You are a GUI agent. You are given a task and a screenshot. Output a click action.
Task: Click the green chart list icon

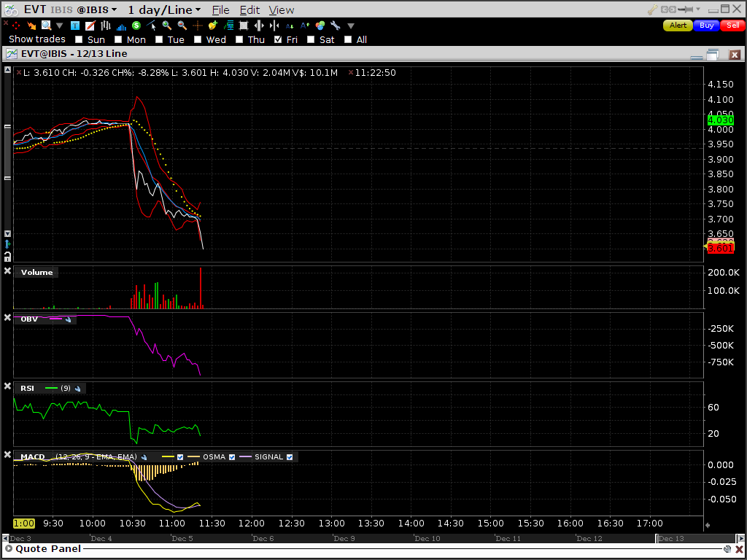tap(228, 26)
